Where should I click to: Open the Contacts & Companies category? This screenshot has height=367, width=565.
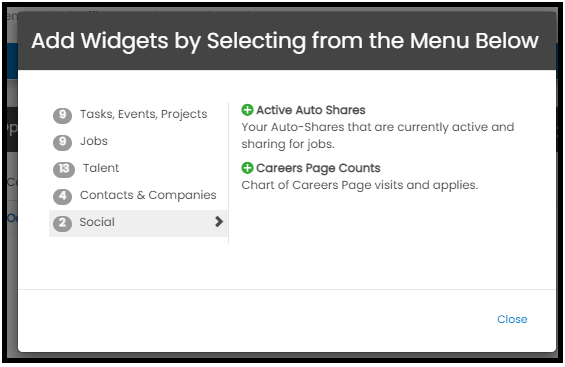[x=148, y=195]
